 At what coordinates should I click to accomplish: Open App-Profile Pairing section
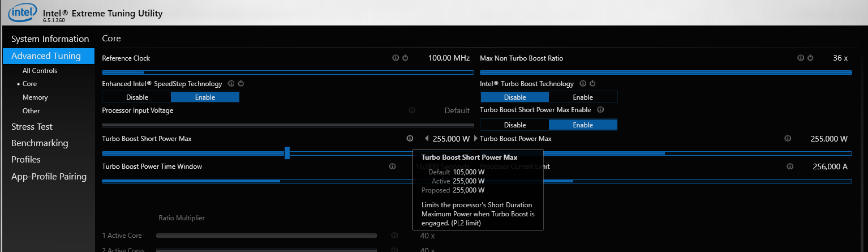[49, 177]
